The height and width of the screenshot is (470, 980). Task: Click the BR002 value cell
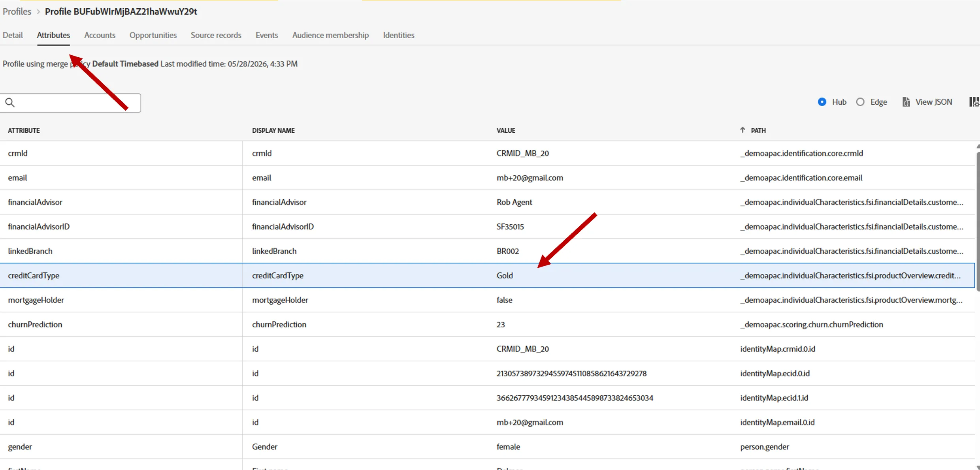[x=508, y=251]
